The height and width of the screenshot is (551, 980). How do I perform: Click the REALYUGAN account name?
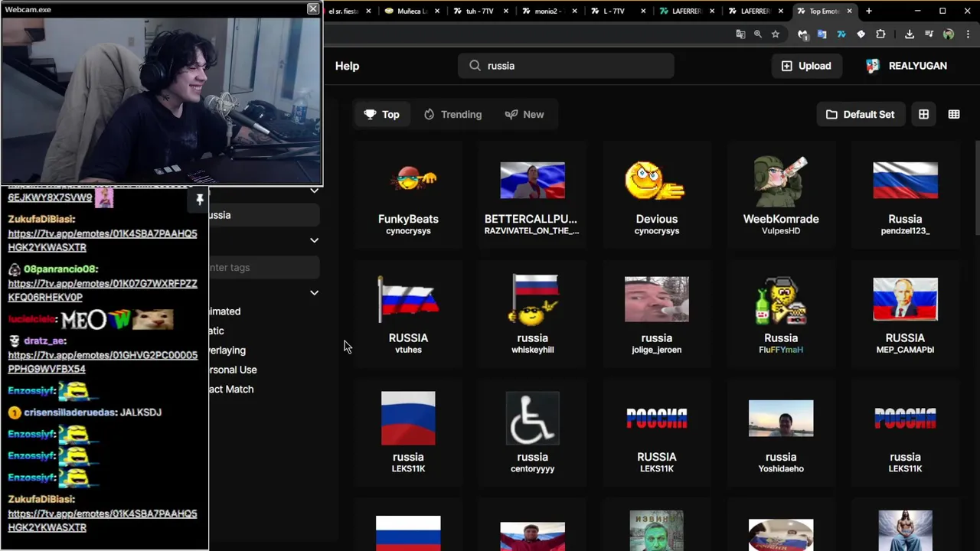[x=917, y=66]
